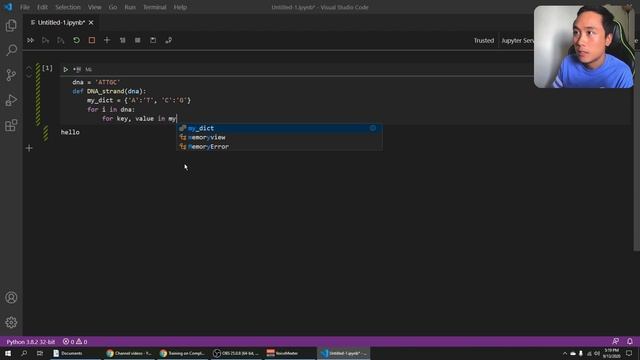Image resolution: width=640 pixels, height=360 pixels.
Task: Place cursor on the my_dict assignment line
Action: pyautogui.click(x=139, y=100)
